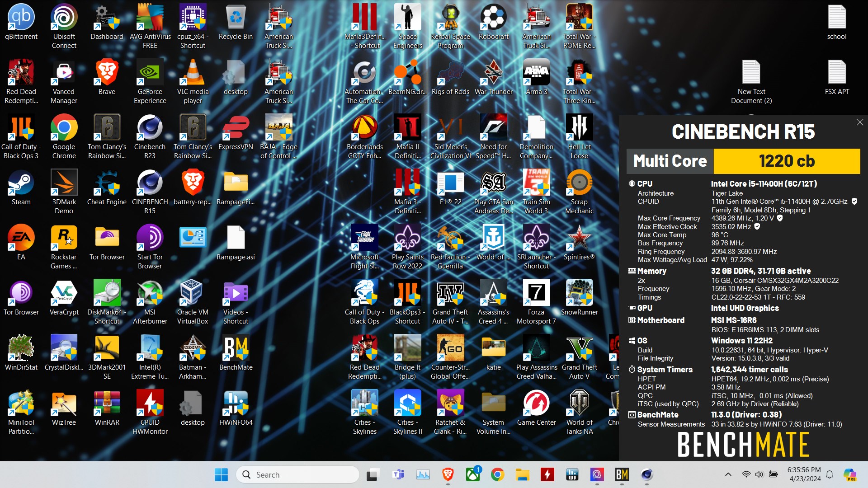This screenshot has width=868, height=488.
Task: Open qBittorrent desktop shortcut
Action: tap(21, 23)
